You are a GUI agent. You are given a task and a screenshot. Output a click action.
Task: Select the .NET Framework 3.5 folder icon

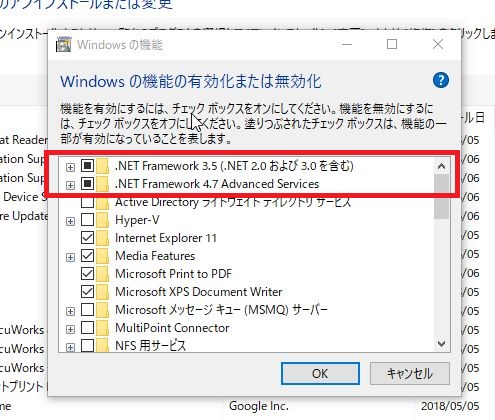(x=103, y=166)
